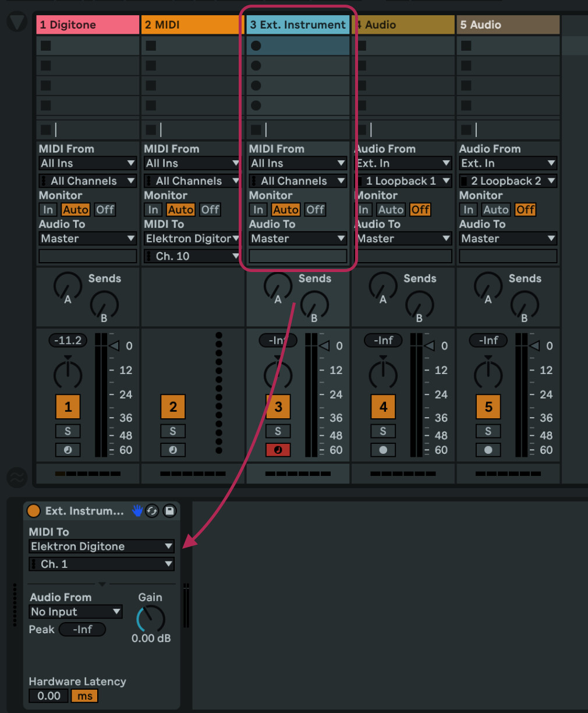Select the 5 Audio track header
Image resolution: width=588 pixels, height=713 pixels.
click(x=508, y=24)
